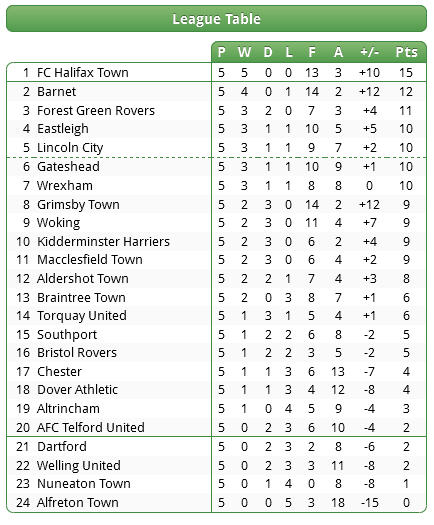The width and height of the screenshot is (434, 525).
Task: Open Bristol Rovers team entry
Action: [77, 353]
